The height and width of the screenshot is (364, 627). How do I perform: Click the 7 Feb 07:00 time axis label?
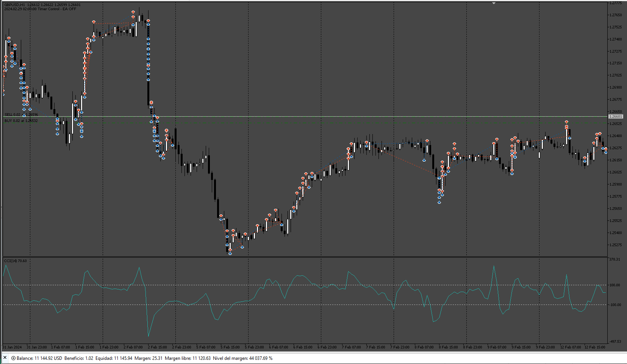(x=351, y=347)
